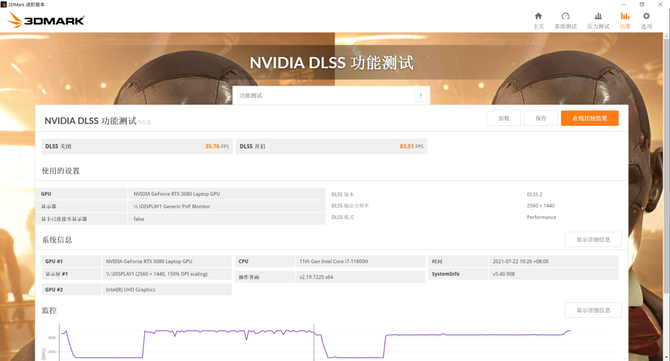Restore down the 3DMark window
This screenshot has width=670, height=361.
tap(641, 4)
